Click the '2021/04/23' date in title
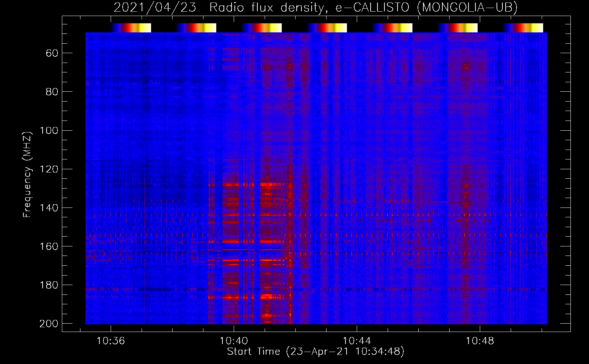The width and height of the screenshot is (589, 364). [x=155, y=7]
